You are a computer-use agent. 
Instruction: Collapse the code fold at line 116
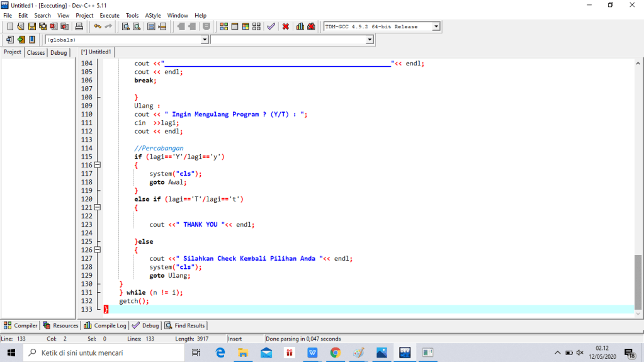click(98, 165)
